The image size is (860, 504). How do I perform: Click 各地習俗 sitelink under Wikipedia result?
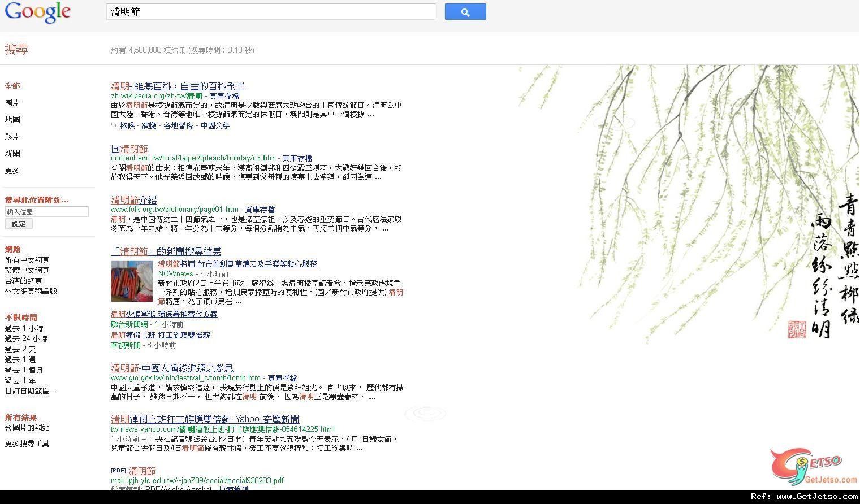[x=178, y=125]
